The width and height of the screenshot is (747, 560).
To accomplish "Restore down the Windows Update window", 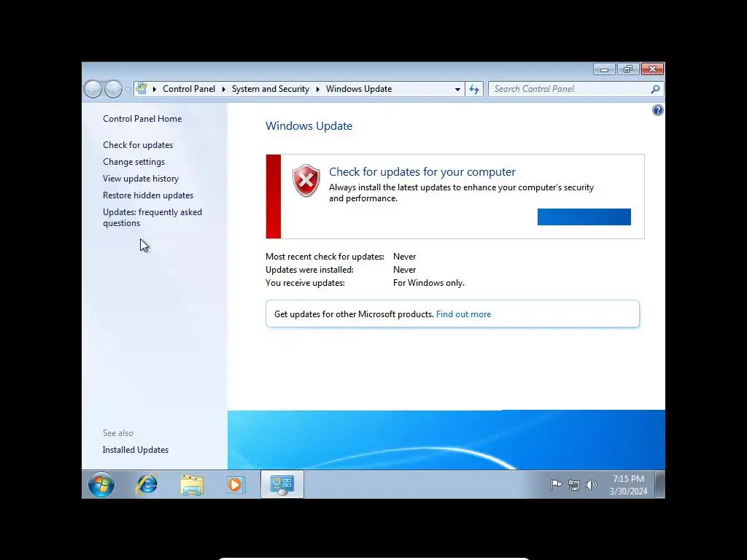I will [x=628, y=69].
